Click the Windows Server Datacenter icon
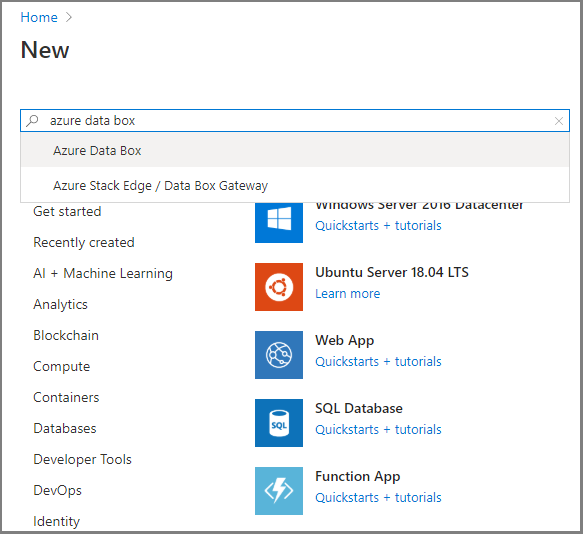 tap(279, 222)
